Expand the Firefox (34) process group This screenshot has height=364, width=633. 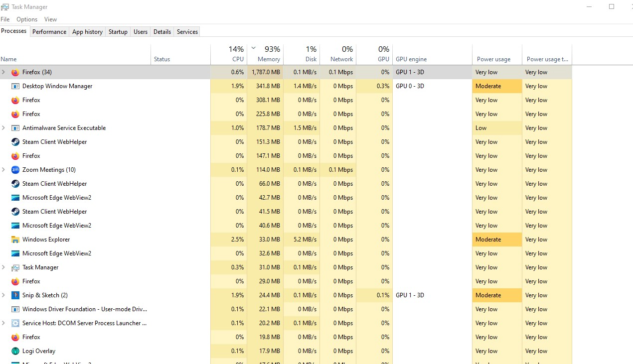click(3, 72)
